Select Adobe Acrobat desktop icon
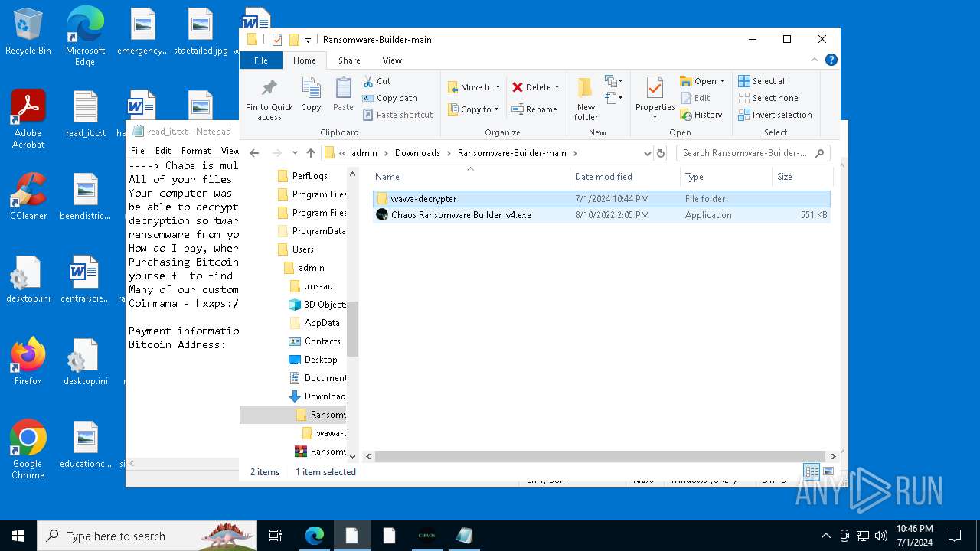 pyautogui.click(x=28, y=119)
